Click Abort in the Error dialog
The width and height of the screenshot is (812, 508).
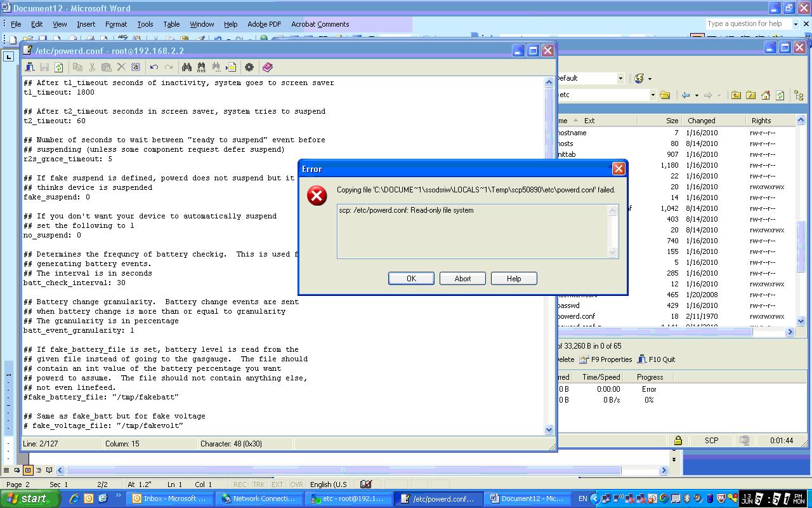tap(462, 278)
